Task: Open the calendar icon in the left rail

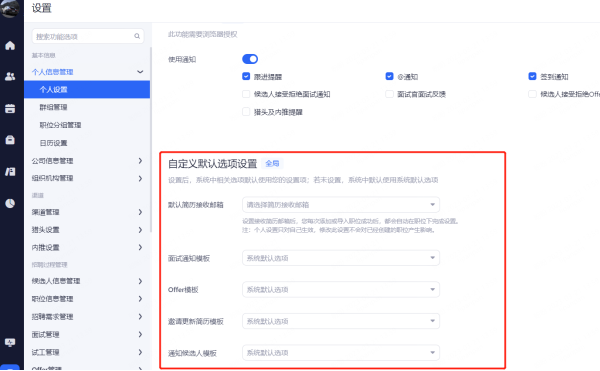Action: pyautogui.click(x=10, y=109)
